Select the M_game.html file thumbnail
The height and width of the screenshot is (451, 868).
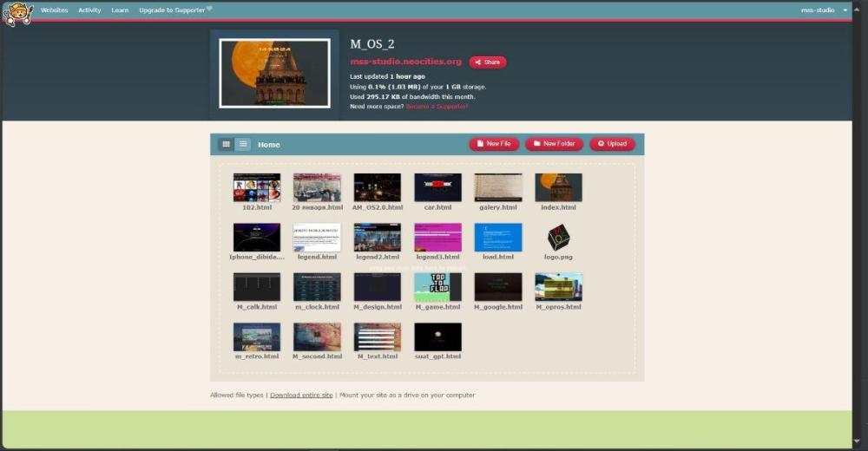click(x=437, y=287)
